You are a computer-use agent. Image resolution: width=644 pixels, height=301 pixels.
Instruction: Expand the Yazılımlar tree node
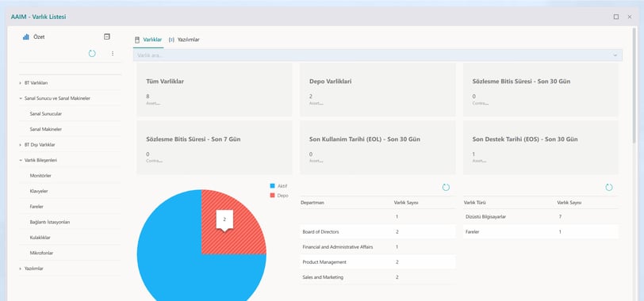coord(20,269)
